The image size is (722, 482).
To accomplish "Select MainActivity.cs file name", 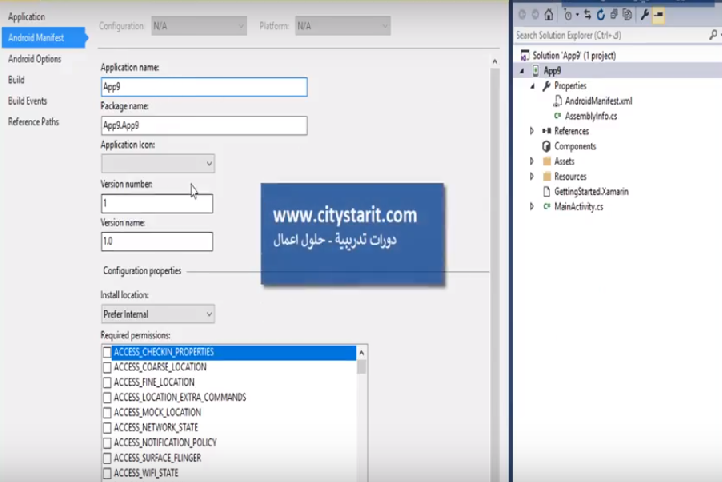I will [578, 207].
